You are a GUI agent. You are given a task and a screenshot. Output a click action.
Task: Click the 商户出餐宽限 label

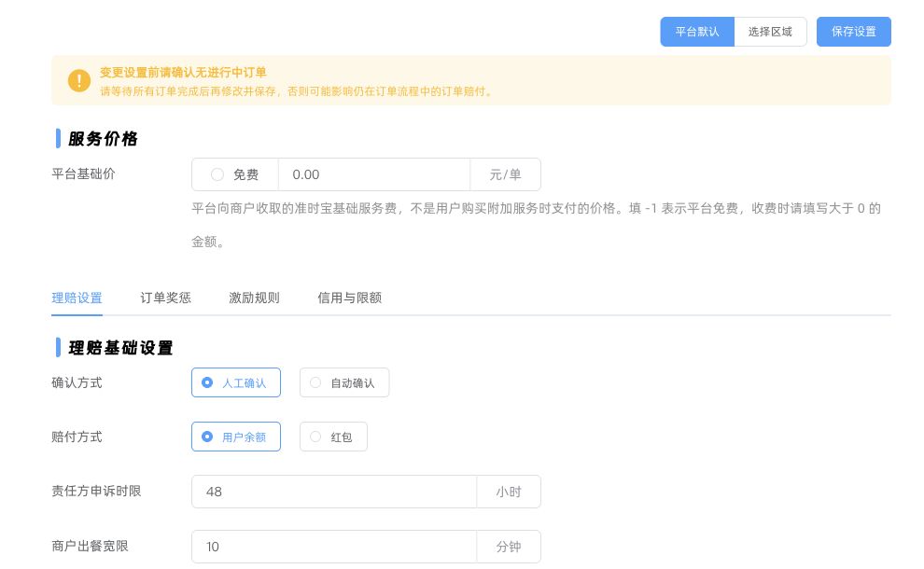click(90, 546)
